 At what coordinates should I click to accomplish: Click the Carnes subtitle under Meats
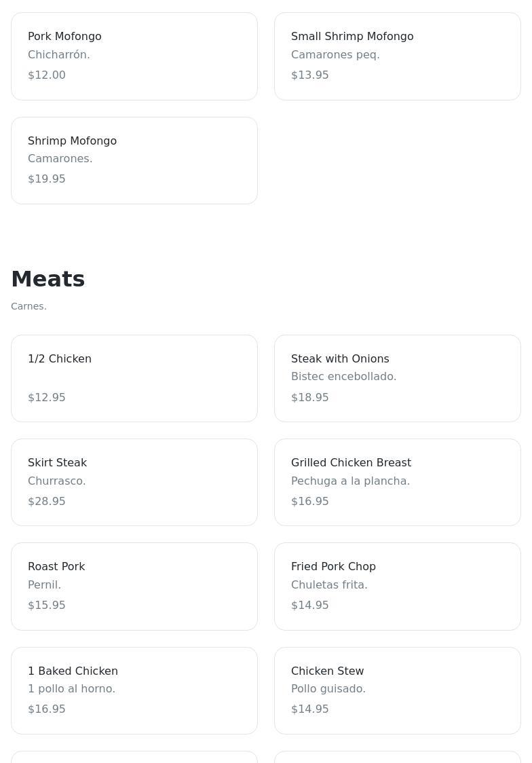click(28, 306)
